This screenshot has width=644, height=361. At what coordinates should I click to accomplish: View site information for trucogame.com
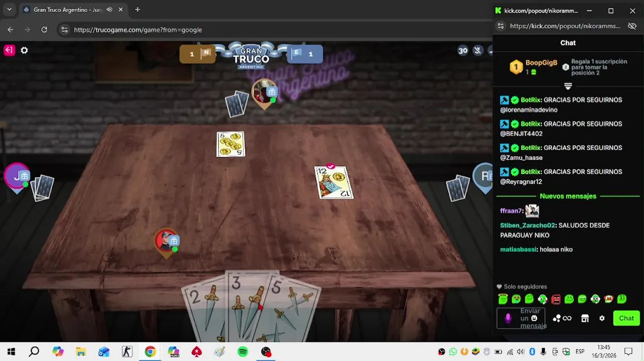click(x=64, y=30)
